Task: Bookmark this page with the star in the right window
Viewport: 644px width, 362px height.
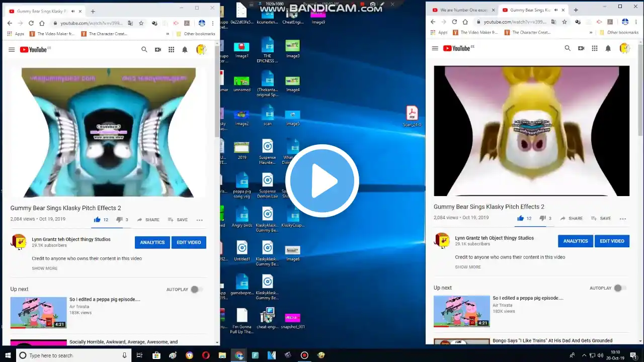Action: pos(565,22)
